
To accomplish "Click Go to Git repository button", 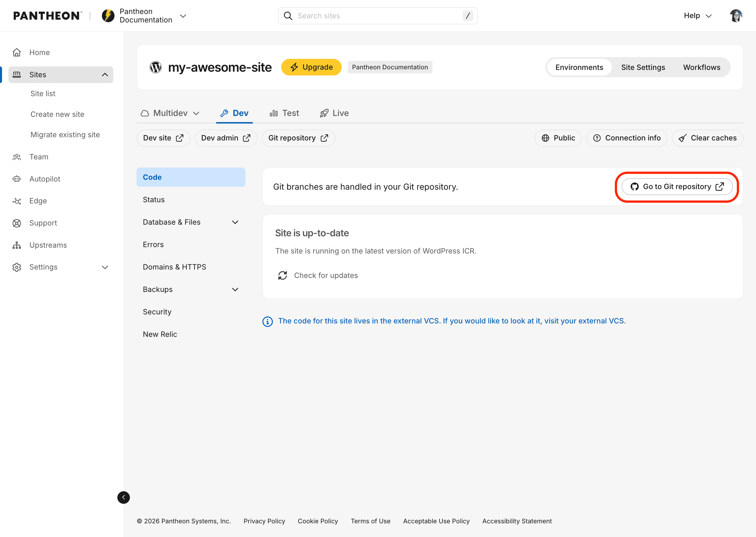I will (x=677, y=187).
